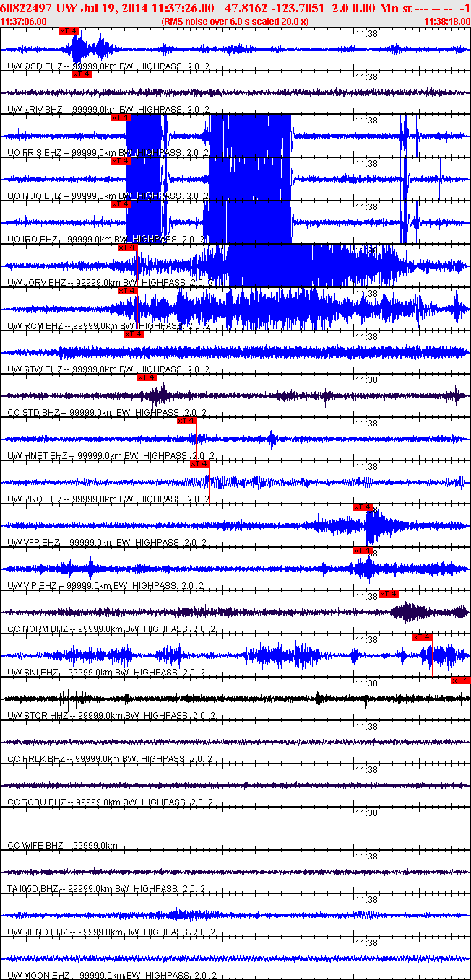Click the '11:38' time tick on the MOON trace
The image size is (471, 980).
pyautogui.click(x=366, y=943)
